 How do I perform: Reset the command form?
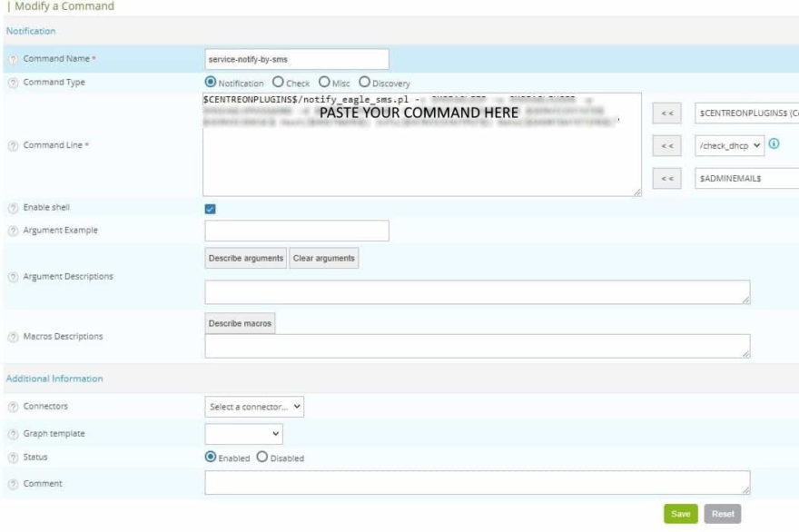click(723, 514)
